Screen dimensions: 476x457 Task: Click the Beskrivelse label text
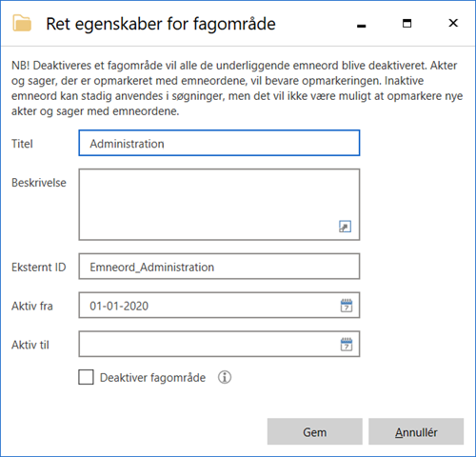[x=39, y=183]
